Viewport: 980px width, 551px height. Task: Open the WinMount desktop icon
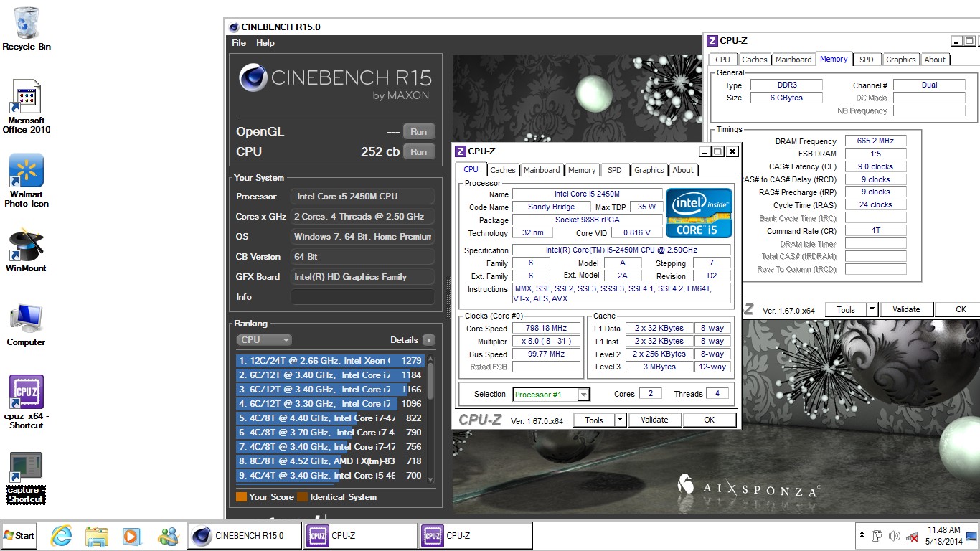pyautogui.click(x=27, y=250)
